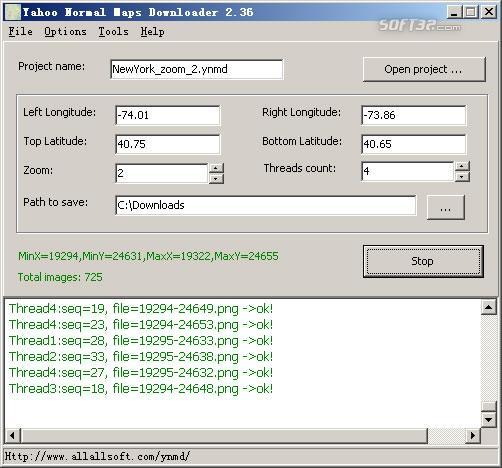
Task: Click the application icon in title bar
Action: [13, 12]
